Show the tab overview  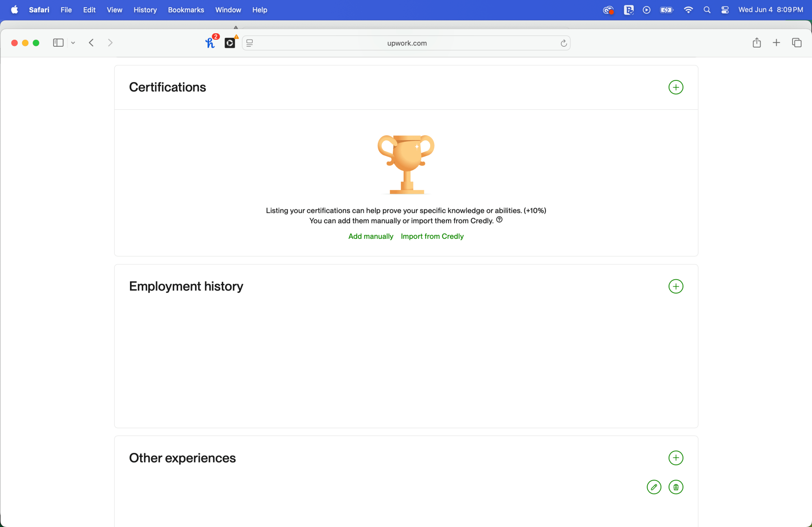pos(797,43)
